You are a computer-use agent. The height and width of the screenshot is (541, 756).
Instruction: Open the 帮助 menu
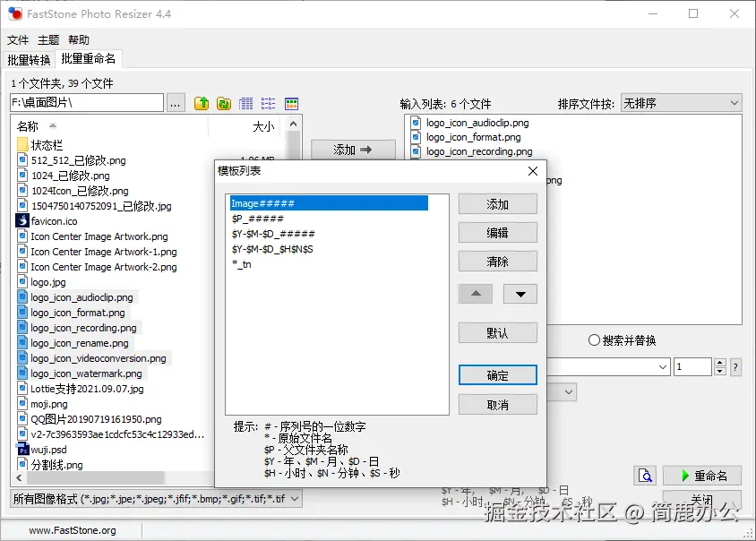click(79, 40)
